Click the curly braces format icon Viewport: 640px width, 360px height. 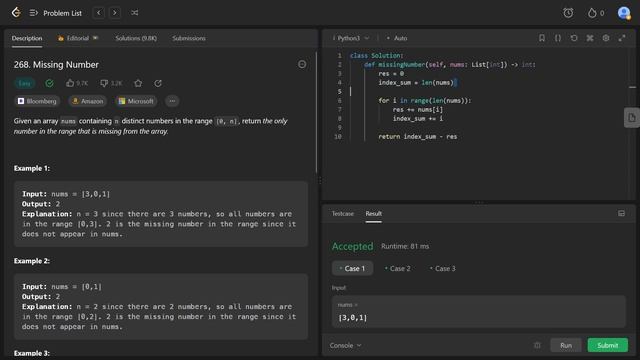(x=558, y=38)
